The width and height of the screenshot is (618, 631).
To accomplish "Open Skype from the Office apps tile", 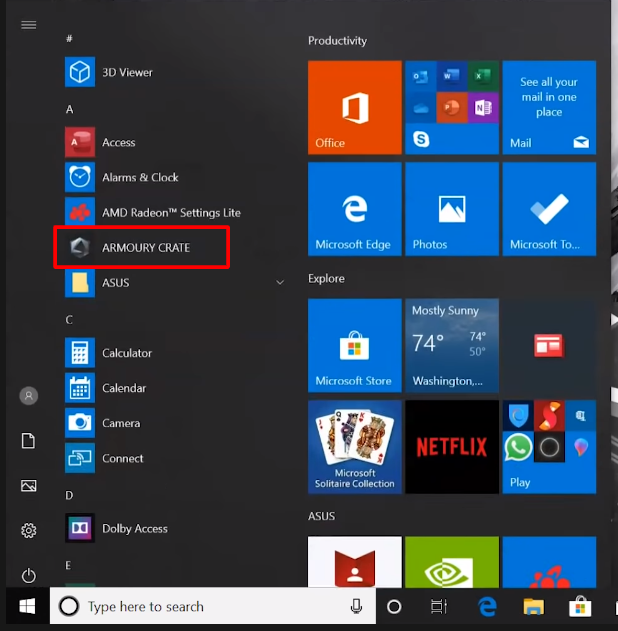I will pyautogui.click(x=421, y=139).
